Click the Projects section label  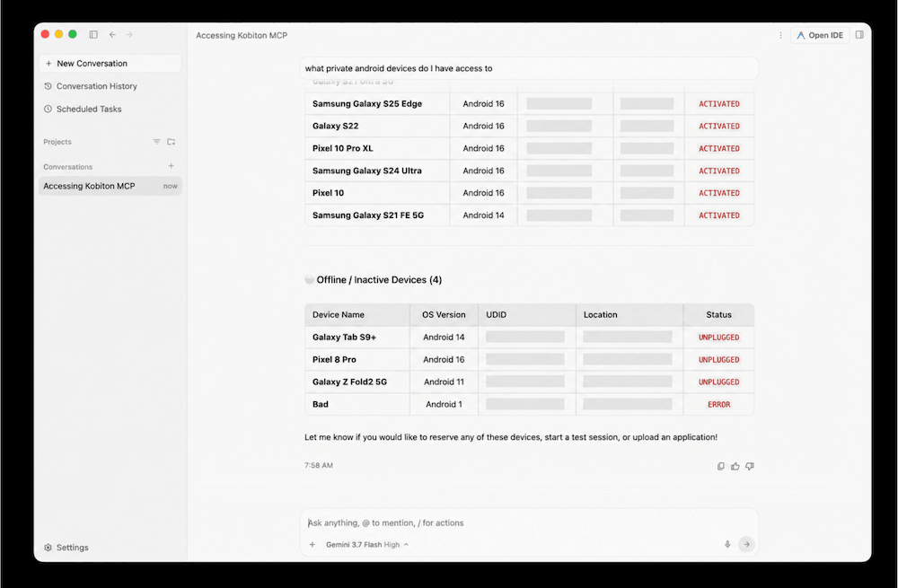click(x=57, y=142)
